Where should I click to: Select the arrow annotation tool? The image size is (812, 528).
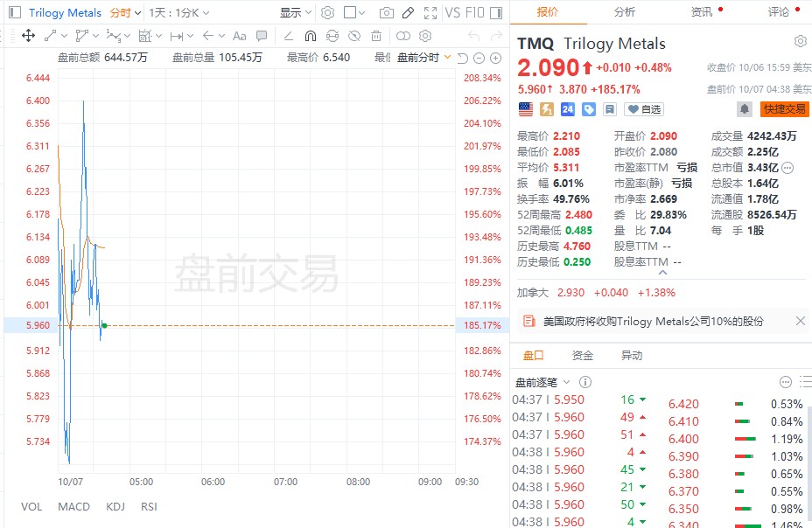(208, 36)
